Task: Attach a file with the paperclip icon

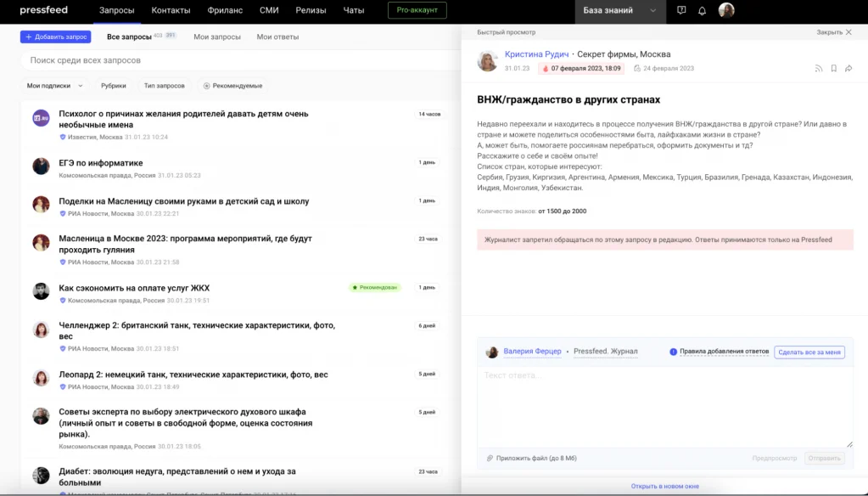Action: pos(490,458)
